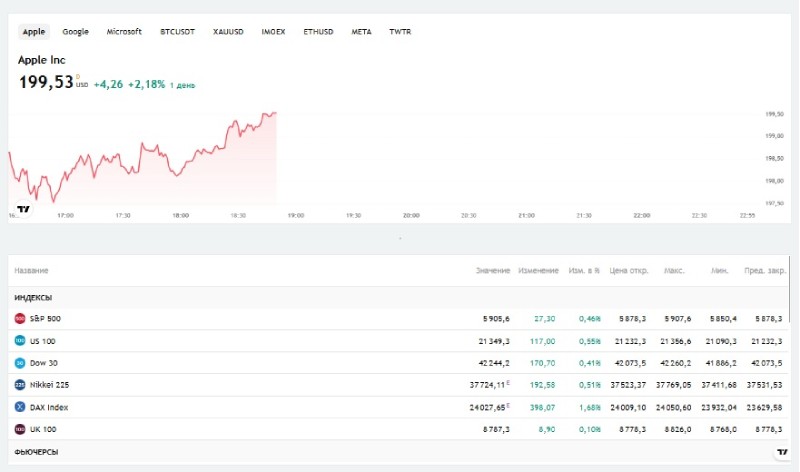Click the TradingView logo on the chart
800x472 pixels.
[23, 209]
